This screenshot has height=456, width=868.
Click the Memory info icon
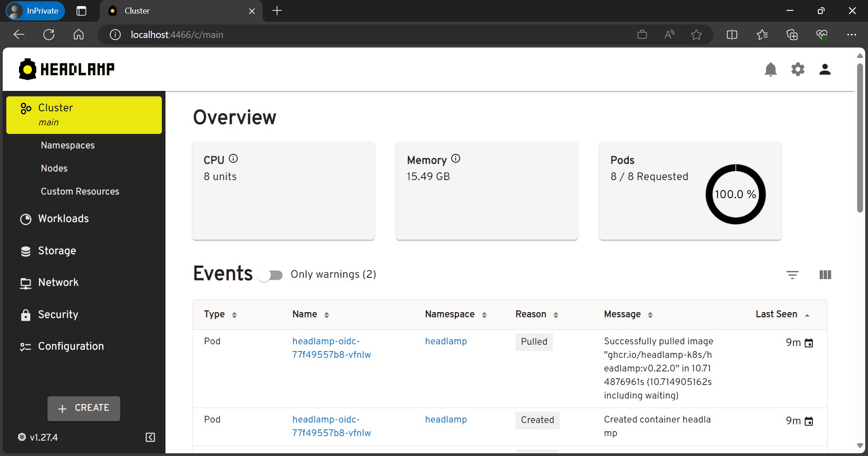point(456,159)
